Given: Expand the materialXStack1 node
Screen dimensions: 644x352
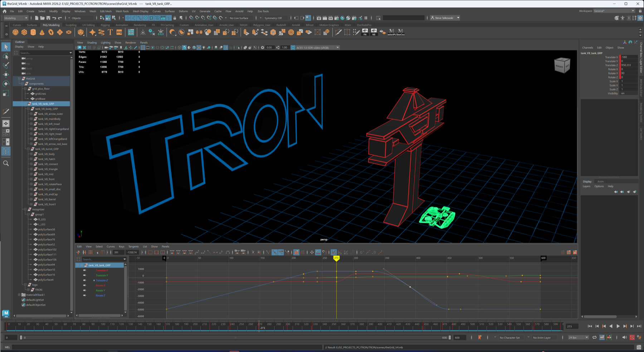Looking at the screenshot, I should [x=19, y=295].
